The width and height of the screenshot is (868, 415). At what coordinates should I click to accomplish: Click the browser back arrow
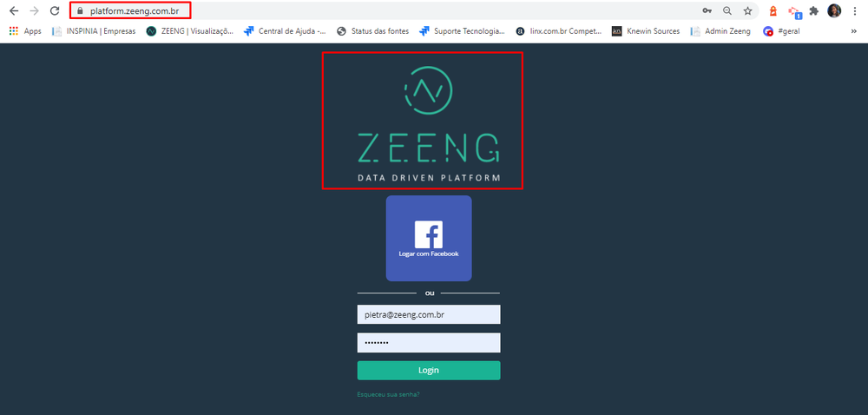tap(15, 10)
